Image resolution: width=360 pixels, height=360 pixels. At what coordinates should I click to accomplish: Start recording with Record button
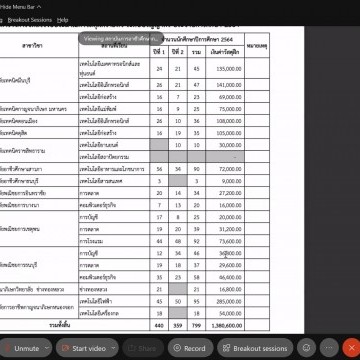click(x=190, y=348)
